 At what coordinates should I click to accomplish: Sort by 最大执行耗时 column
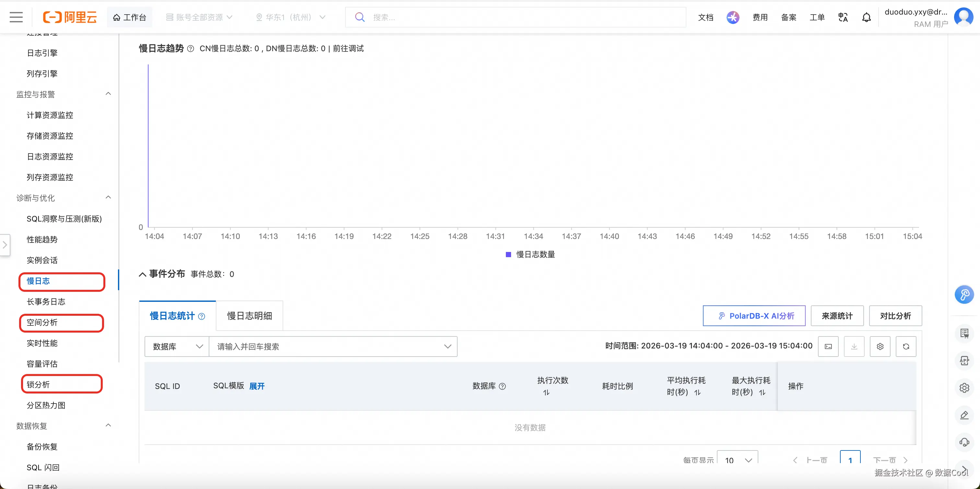pos(762,392)
